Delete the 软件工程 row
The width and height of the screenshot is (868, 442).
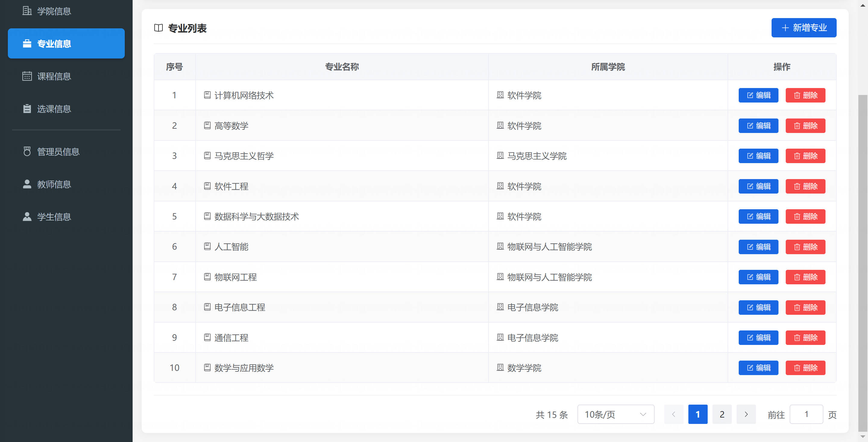pos(805,186)
